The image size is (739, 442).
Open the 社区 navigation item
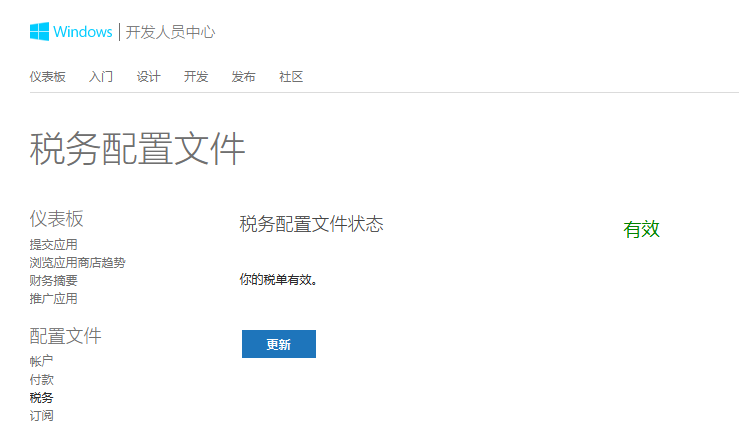coord(291,77)
